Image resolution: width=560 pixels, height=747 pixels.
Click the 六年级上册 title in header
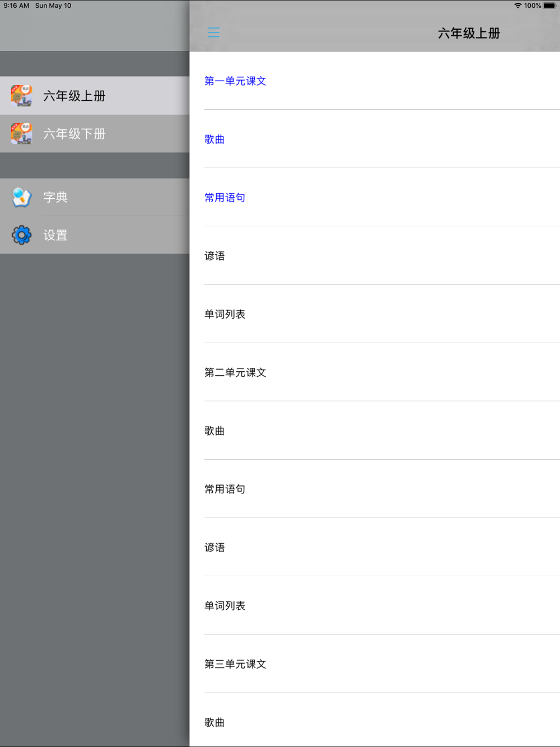pyautogui.click(x=469, y=34)
